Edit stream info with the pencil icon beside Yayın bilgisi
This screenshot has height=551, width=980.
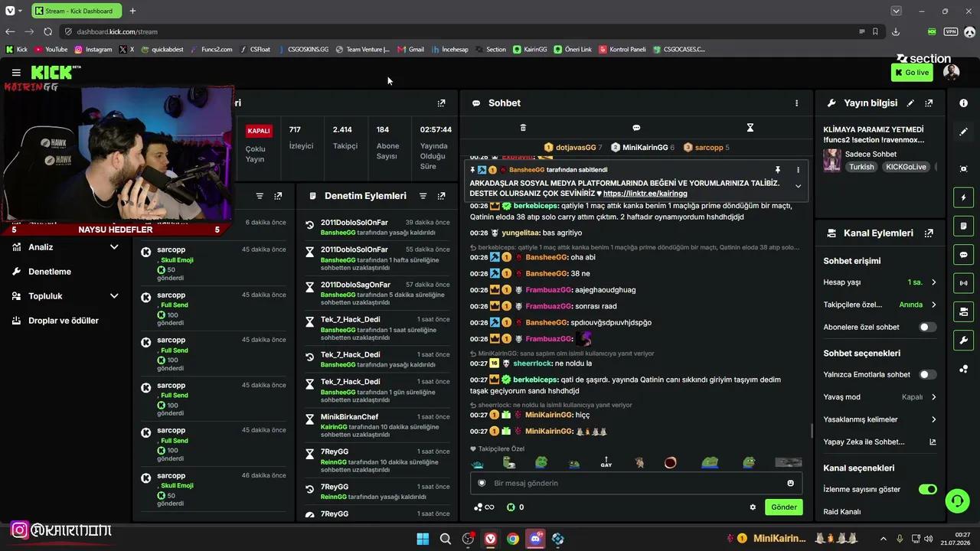tap(910, 103)
